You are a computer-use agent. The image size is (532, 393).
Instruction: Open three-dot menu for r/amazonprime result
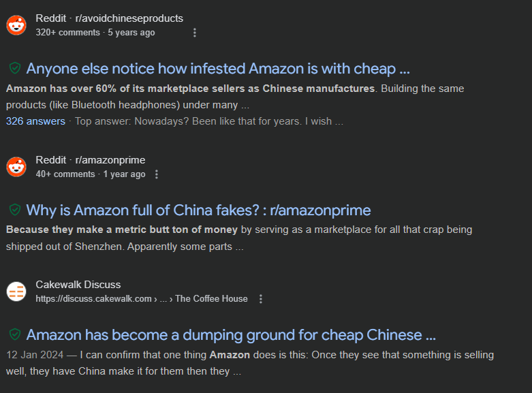point(157,174)
